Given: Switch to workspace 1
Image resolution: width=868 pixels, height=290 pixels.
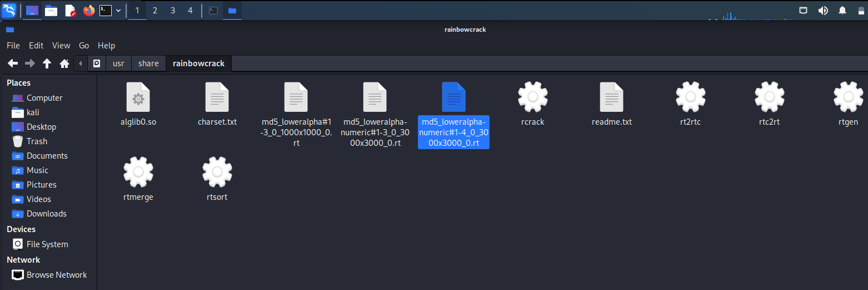Looking at the screenshot, I should pos(137,11).
